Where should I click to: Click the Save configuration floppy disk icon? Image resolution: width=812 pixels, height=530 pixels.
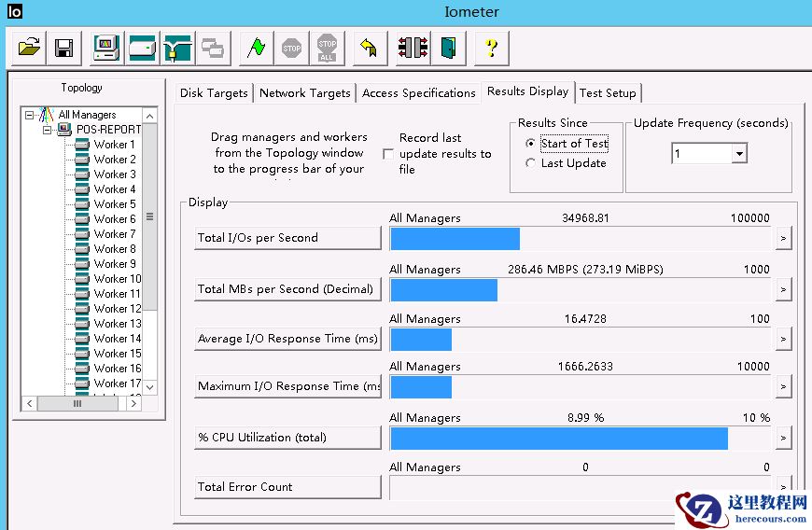coord(63,47)
